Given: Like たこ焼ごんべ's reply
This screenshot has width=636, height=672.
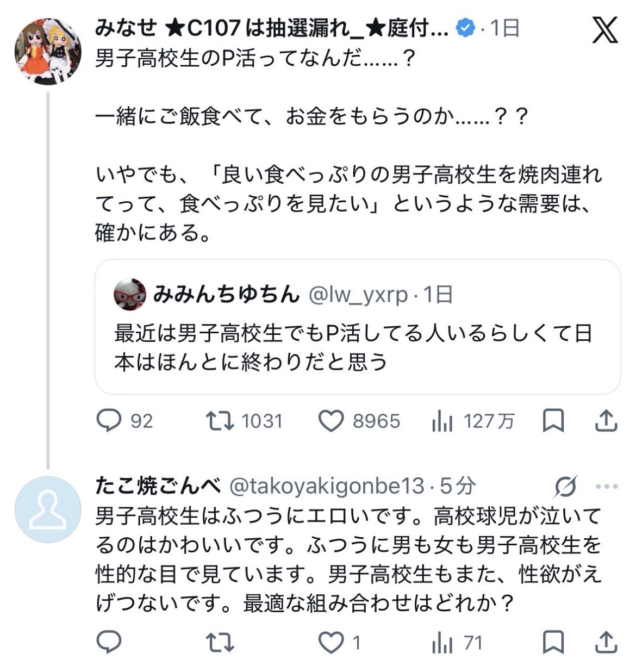Looking at the screenshot, I should click(x=331, y=643).
